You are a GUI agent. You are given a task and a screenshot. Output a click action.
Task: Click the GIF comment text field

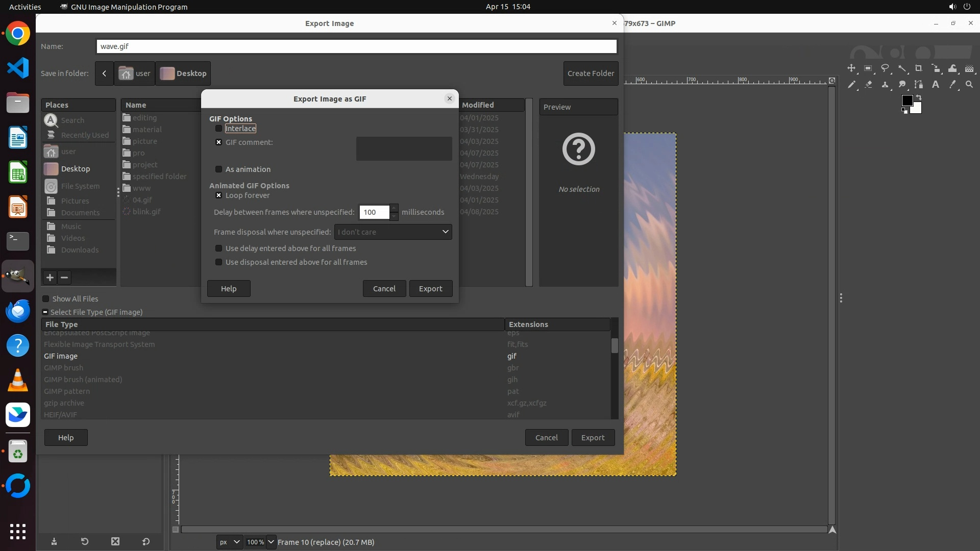(x=404, y=148)
